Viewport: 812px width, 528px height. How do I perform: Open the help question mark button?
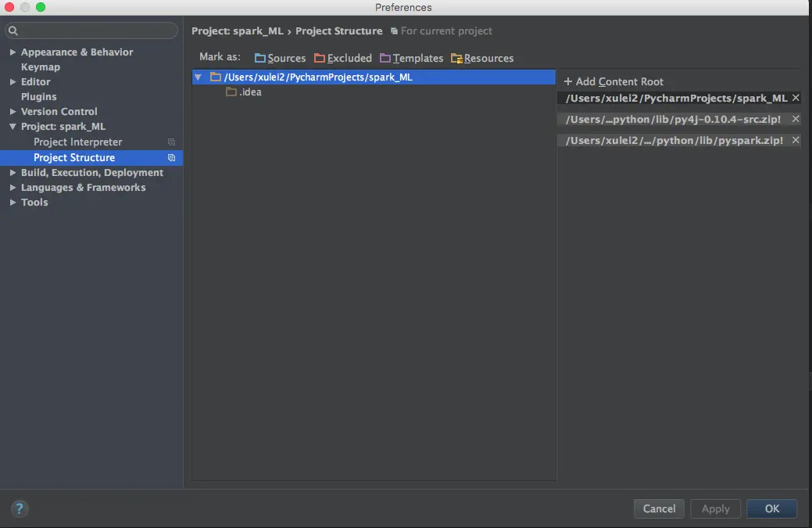(20, 508)
